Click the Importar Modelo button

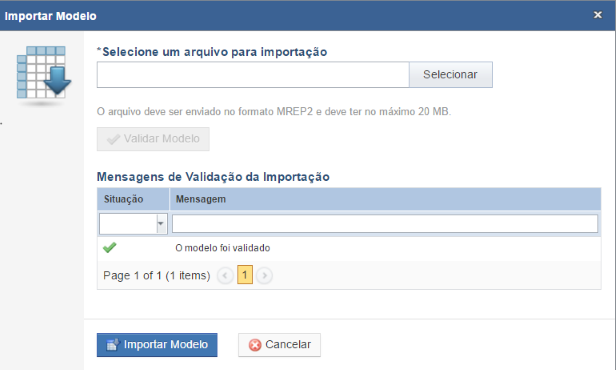157,345
